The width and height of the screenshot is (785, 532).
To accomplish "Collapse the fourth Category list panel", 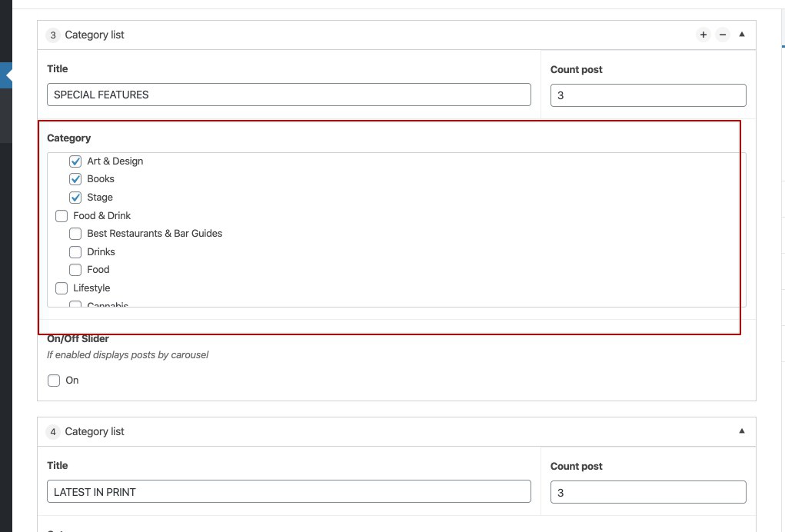I will (x=742, y=431).
